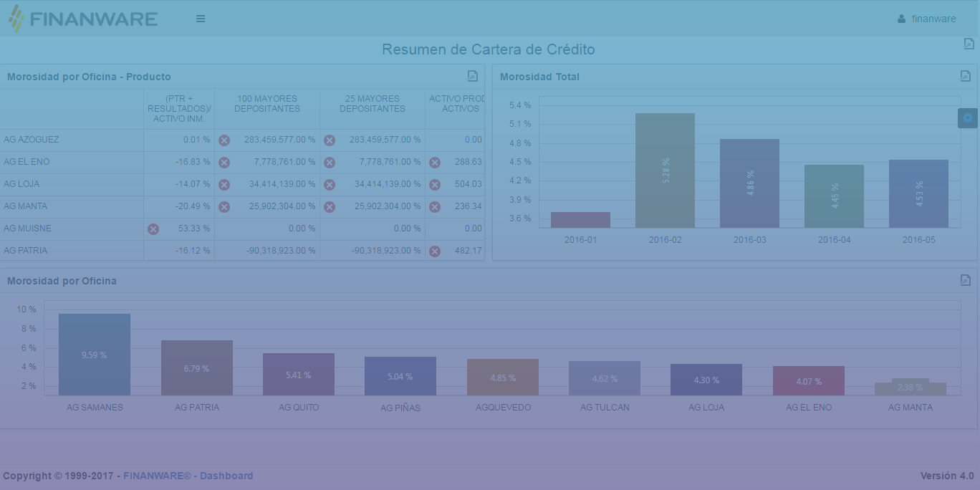
Task: Export the Resumen de Cartera page
Action: [x=969, y=44]
